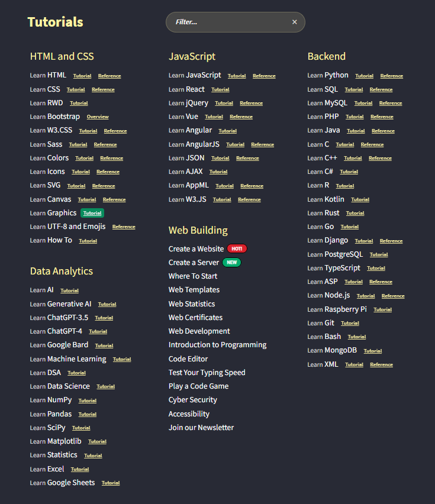
Task: Click the HOT! badge next to Create a Website
Action: click(x=237, y=248)
